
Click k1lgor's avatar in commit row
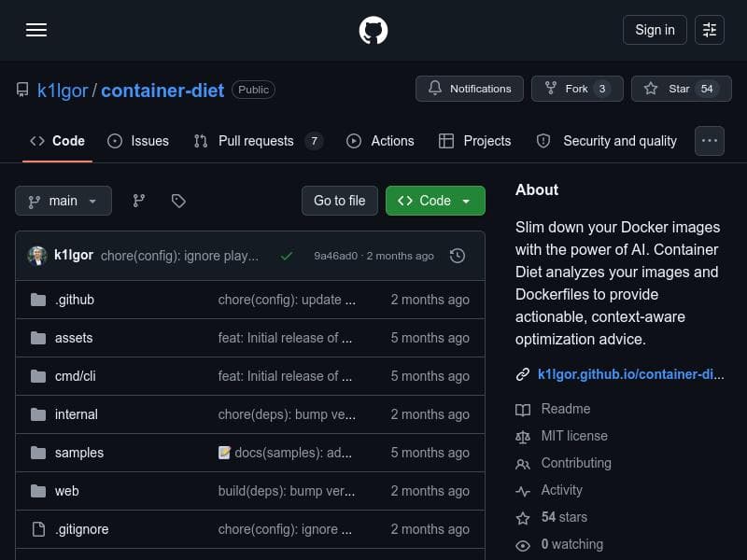pyautogui.click(x=37, y=256)
